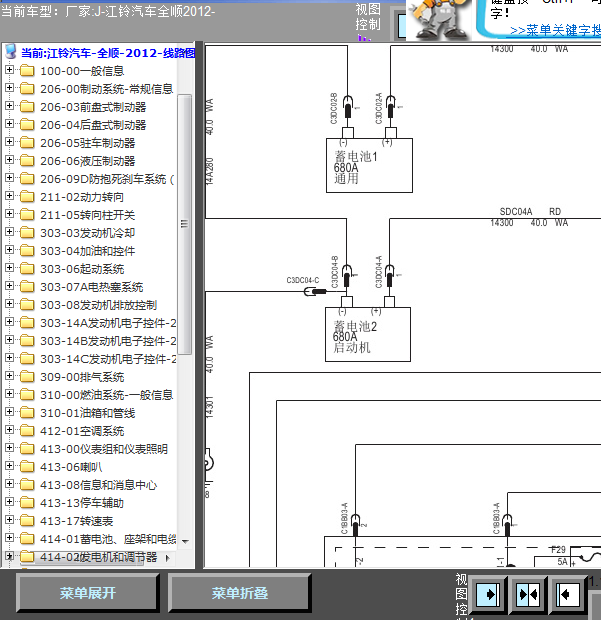Click the 蓄电池2 680A 启动机 component box
Screen dimensions: 601x620
[368, 334]
